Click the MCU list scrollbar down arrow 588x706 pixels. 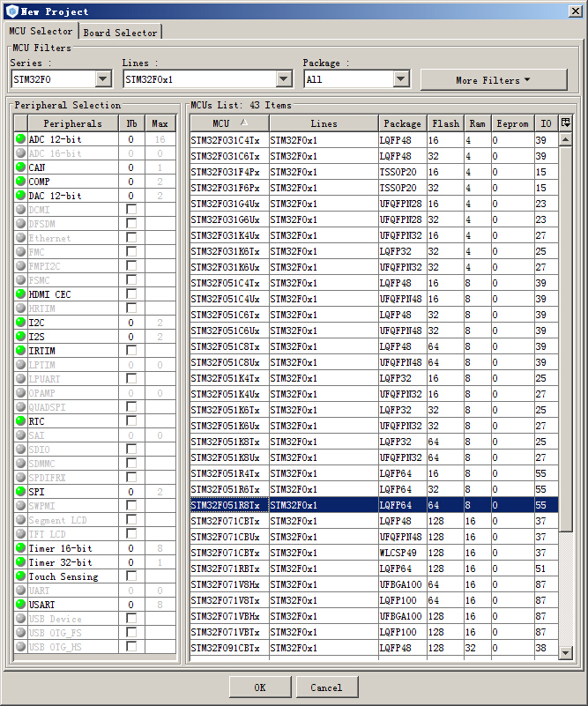click(565, 652)
